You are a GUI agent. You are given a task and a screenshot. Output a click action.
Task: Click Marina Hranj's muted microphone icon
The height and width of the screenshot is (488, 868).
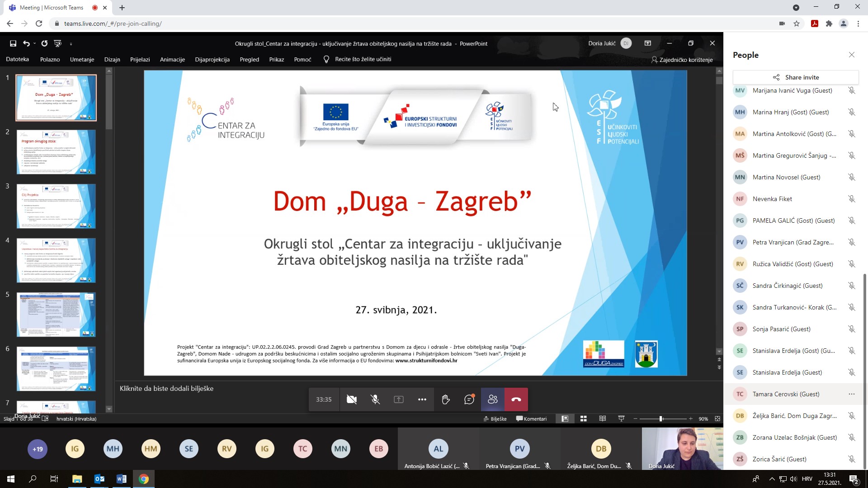[852, 112]
